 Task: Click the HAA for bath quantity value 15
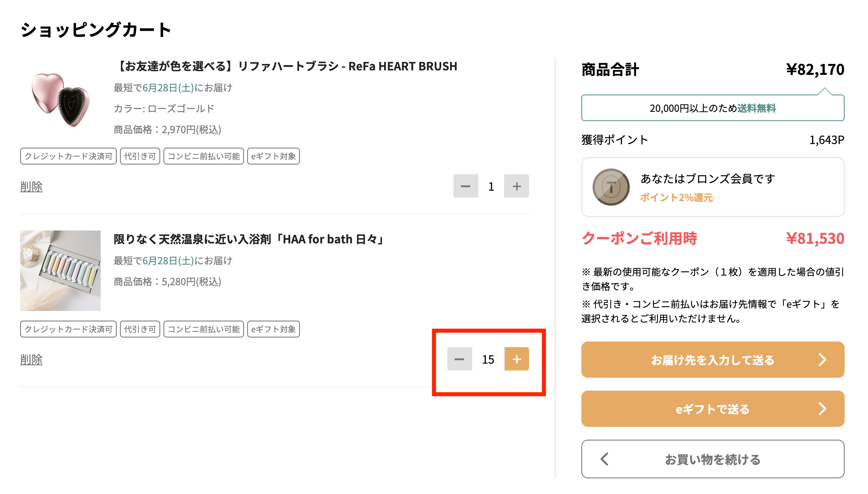point(488,359)
